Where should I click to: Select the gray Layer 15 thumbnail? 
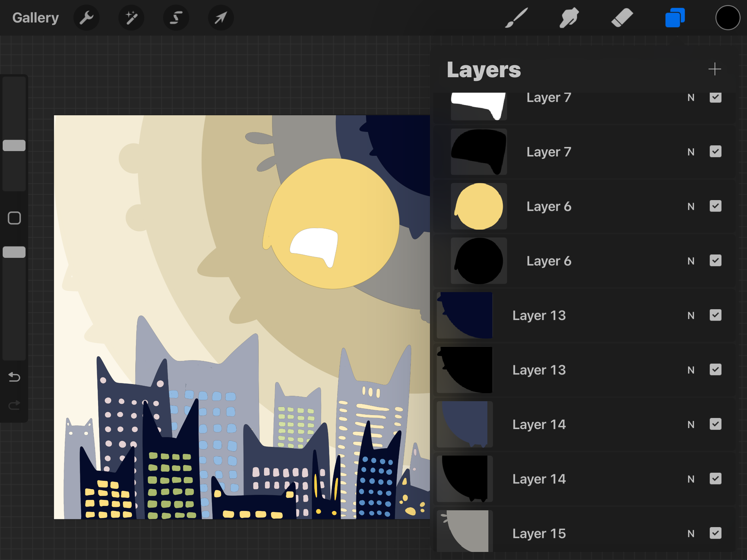[x=465, y=531]
